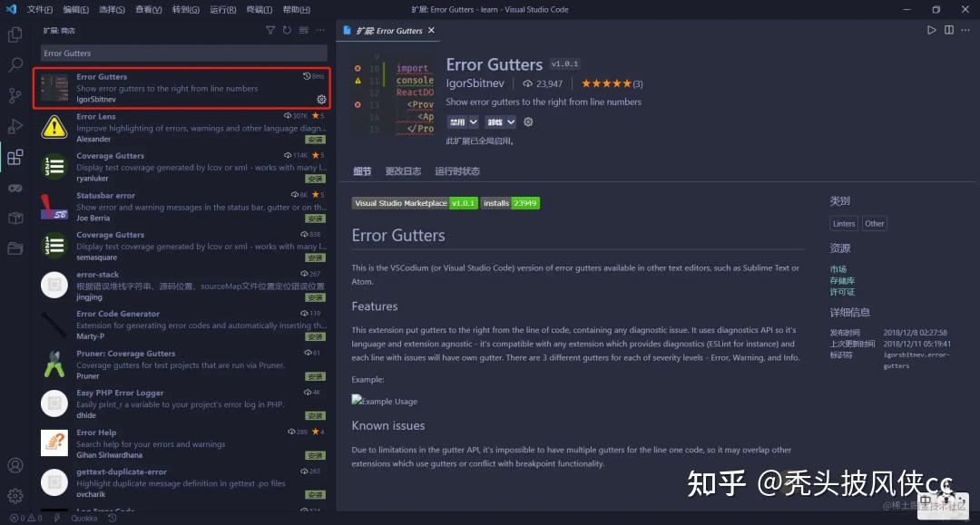The image size is (980, 525).
Task: Open the Accounts menu in activity bar
Action: [15, 466]
